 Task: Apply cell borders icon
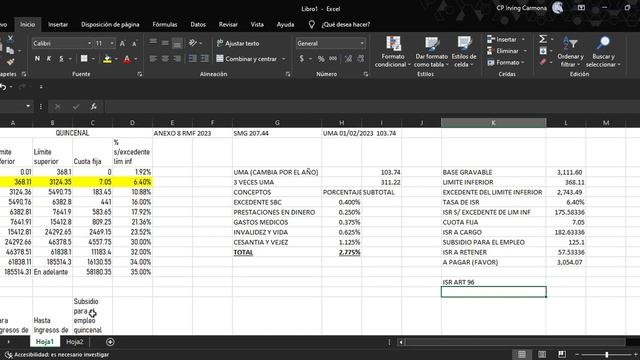coord(84,59)
